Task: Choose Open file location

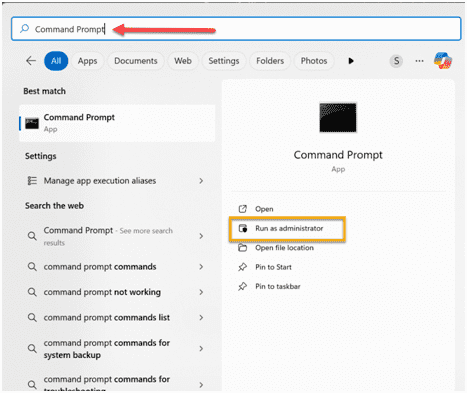Action: pos(284,248)
